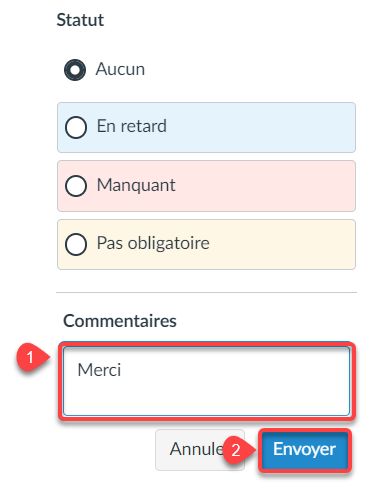Mark status as Manquant via radio circle
Image resolution: width=370 pixels, height=485 pixels.
coord(76,186)
